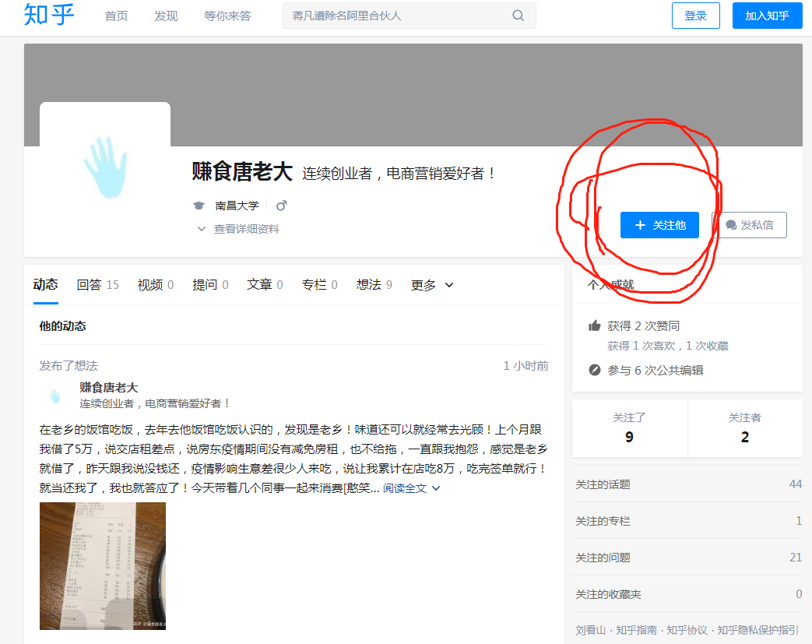
Task: Open 等你来答 in top navigation
Action: coord(227,16)
